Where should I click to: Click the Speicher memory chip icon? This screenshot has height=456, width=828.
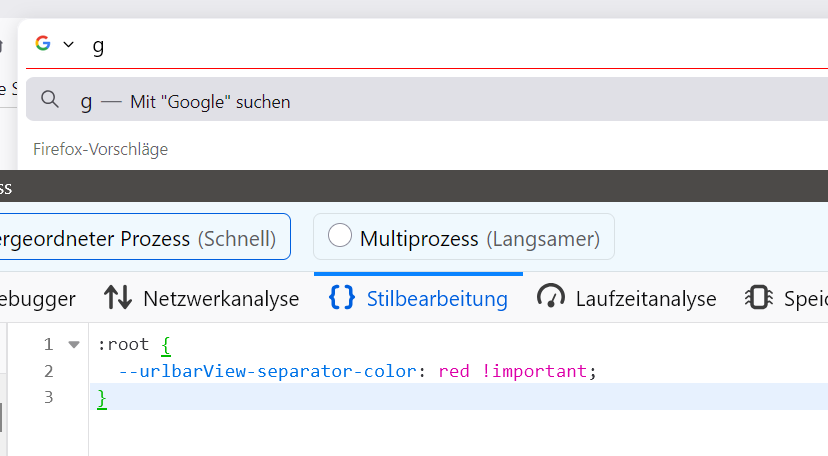click(x=758, y=298)
